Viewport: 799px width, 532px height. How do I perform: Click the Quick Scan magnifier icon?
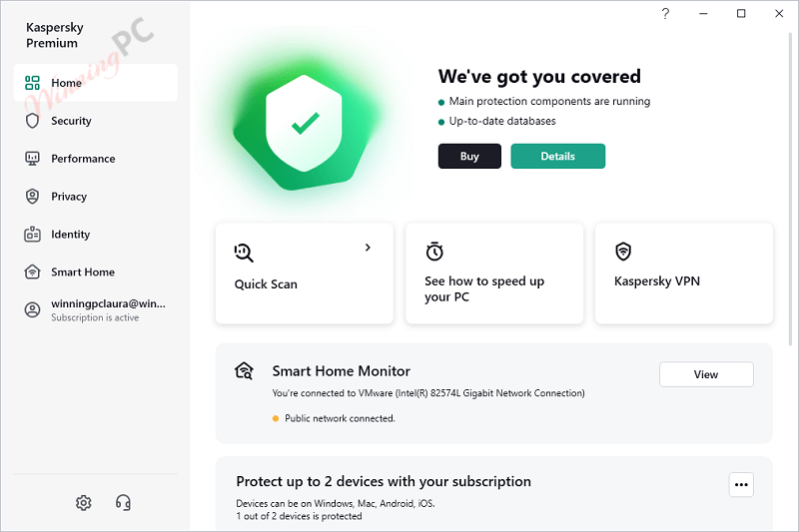[244, 253]
